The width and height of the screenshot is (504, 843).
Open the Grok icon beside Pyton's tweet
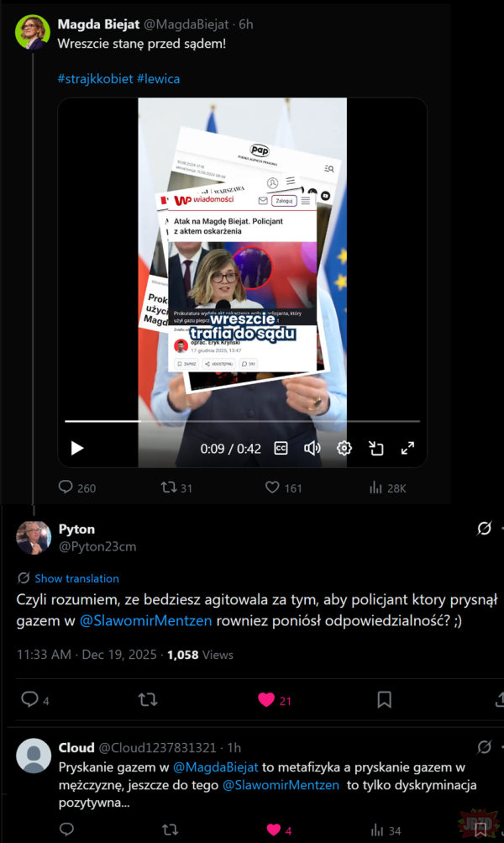pyautogui.click(x=484, y=529)
